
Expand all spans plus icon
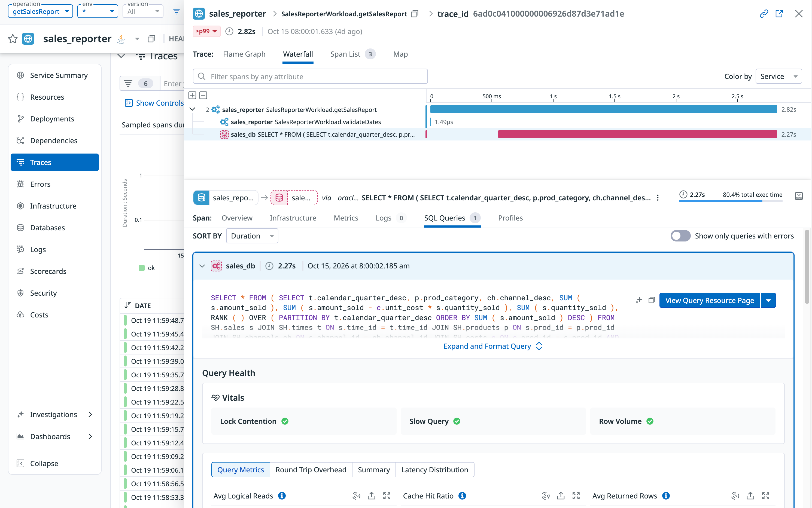coord(192,95)
